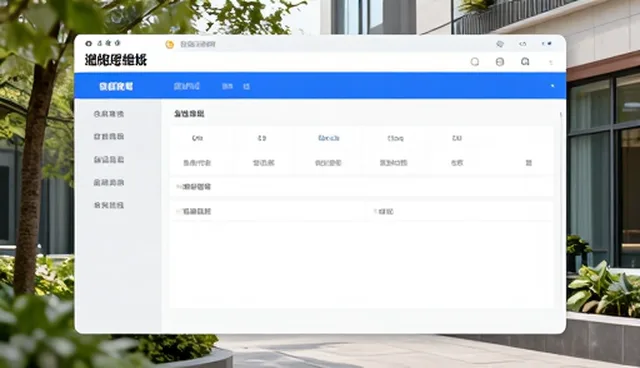Open the last item in the left sidebar

tap(109, 205)
